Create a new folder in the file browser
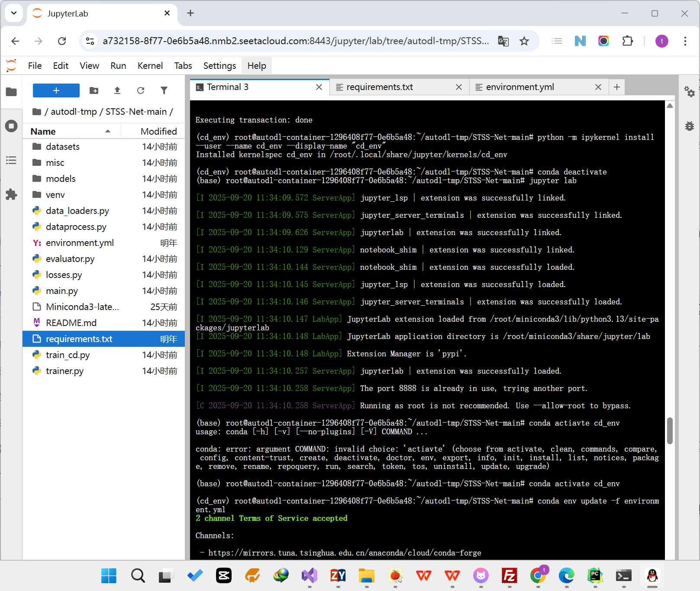 point(94,90)
